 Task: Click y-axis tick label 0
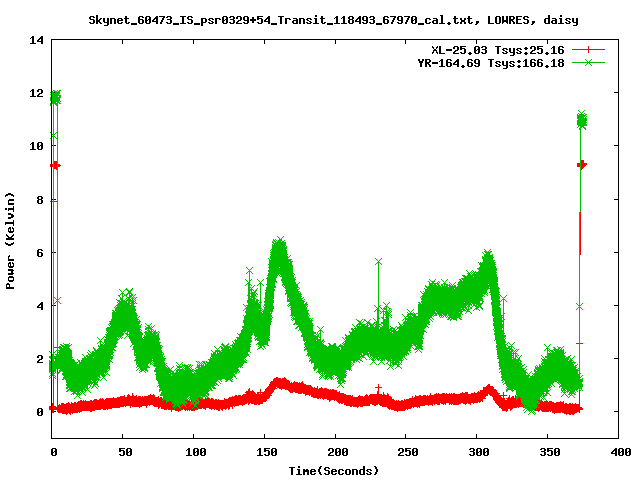[x=40, y=412]
